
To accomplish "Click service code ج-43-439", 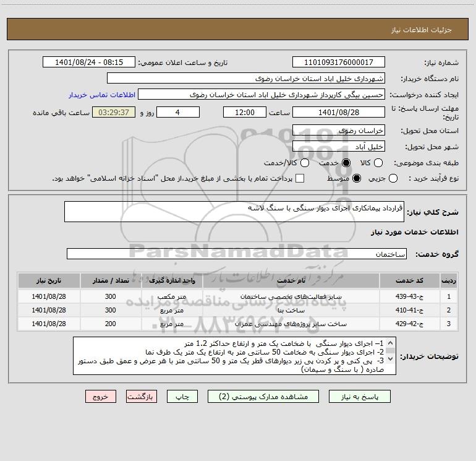I will [x=409, y=296].
